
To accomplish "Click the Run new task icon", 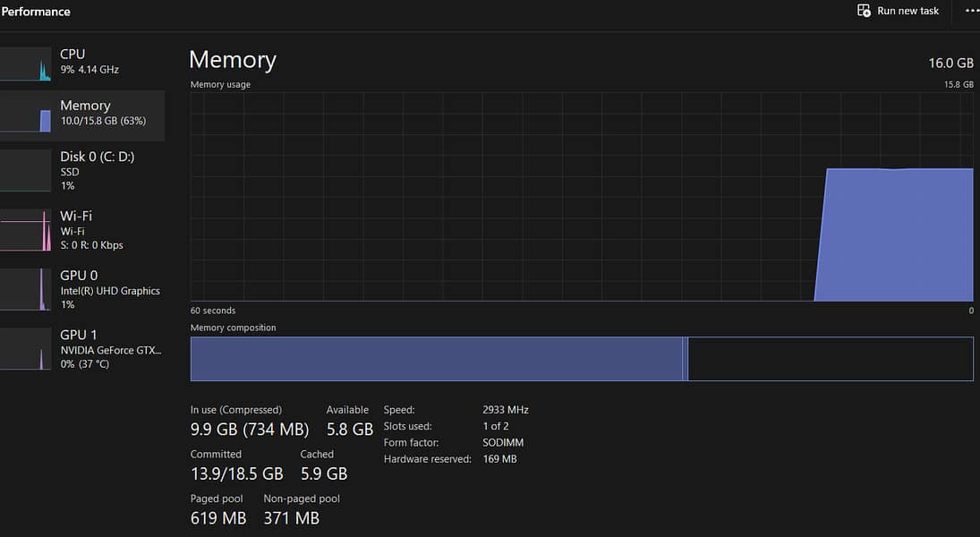I will [864, 11].
